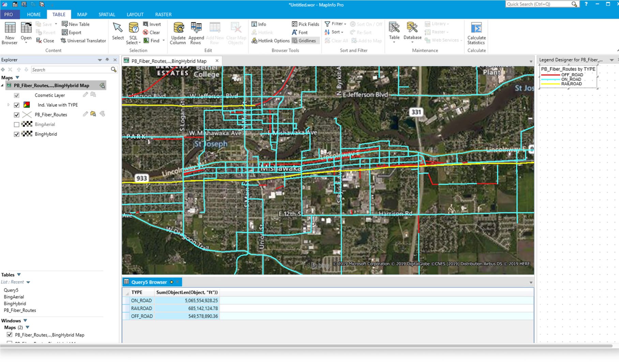Uncheck Ind. Value with TYPE layer
The height and width of the screenshot is (364, 619).
coord(17,105)
